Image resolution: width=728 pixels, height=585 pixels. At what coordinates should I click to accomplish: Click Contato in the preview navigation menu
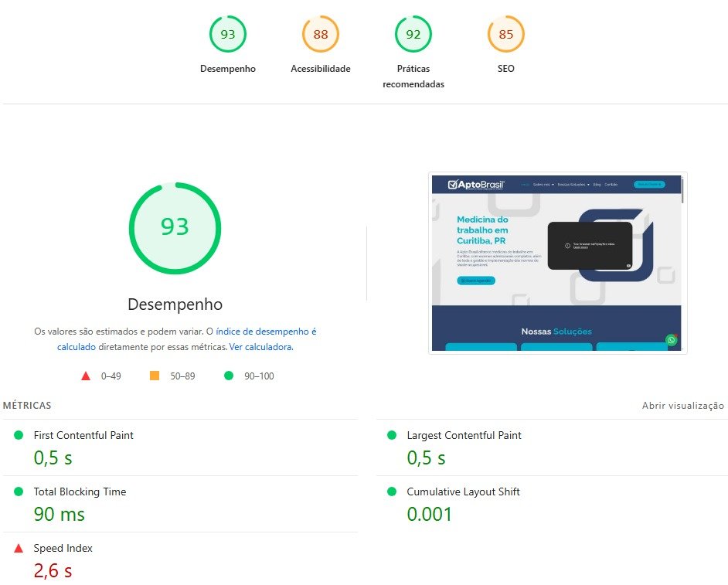(x=611, y=184)
